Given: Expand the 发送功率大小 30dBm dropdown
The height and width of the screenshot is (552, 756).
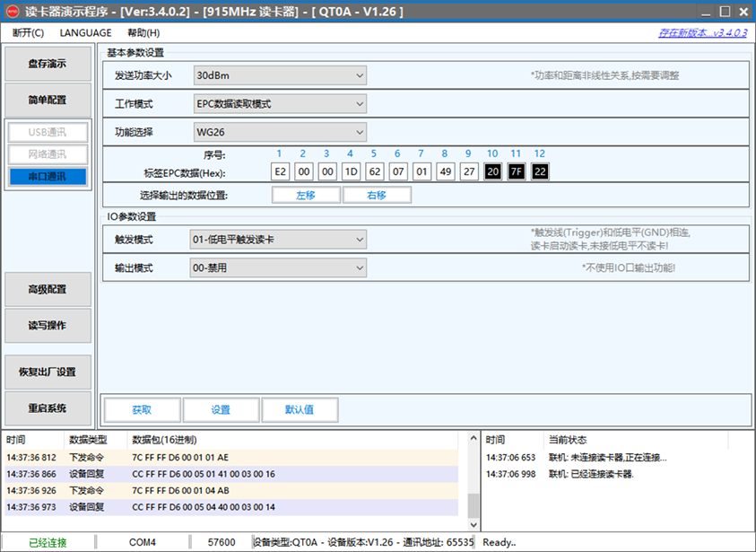Looking at the screenshot, I should coord(280,75).
